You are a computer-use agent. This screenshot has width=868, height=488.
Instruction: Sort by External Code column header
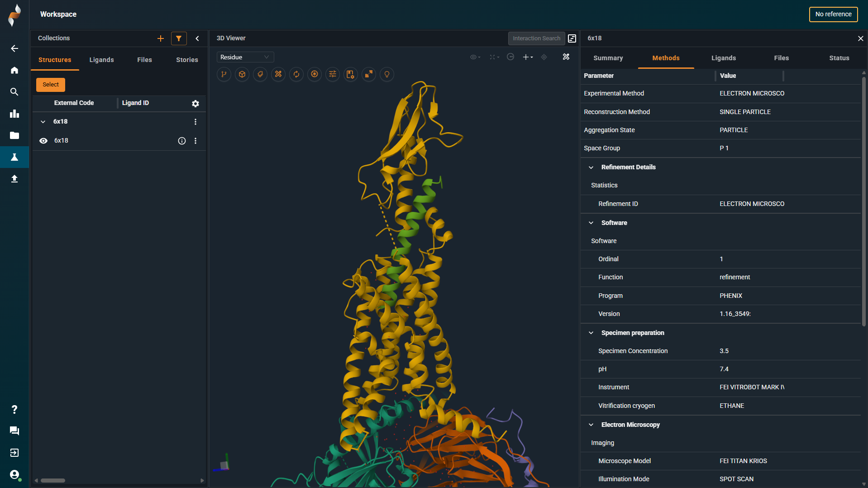pyautogui.click(x=74, y=103)
